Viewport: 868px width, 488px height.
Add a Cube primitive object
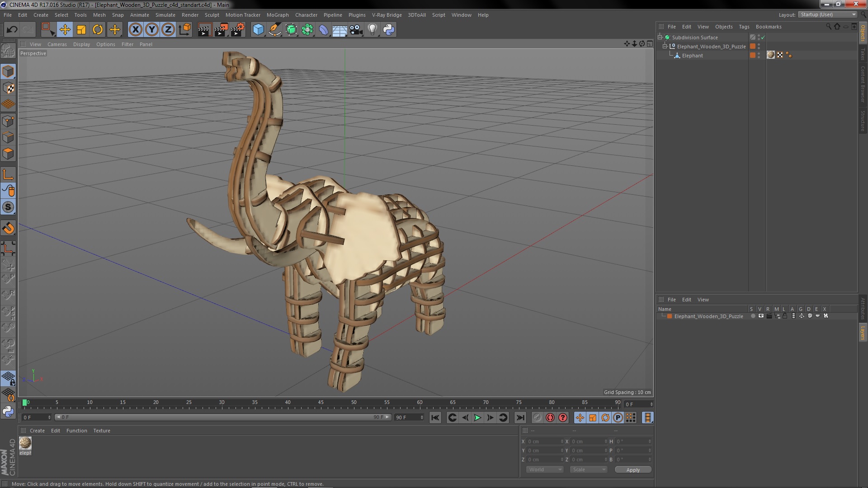258,30
